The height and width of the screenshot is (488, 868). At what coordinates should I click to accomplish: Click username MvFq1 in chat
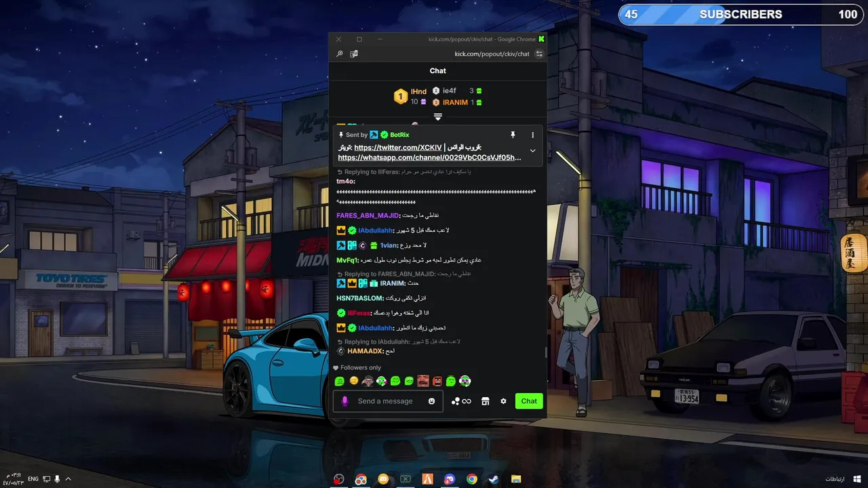[347, 260]
